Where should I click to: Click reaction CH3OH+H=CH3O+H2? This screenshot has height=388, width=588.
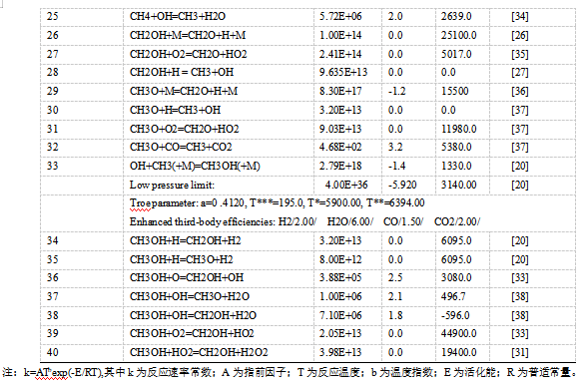click(181, 259)
